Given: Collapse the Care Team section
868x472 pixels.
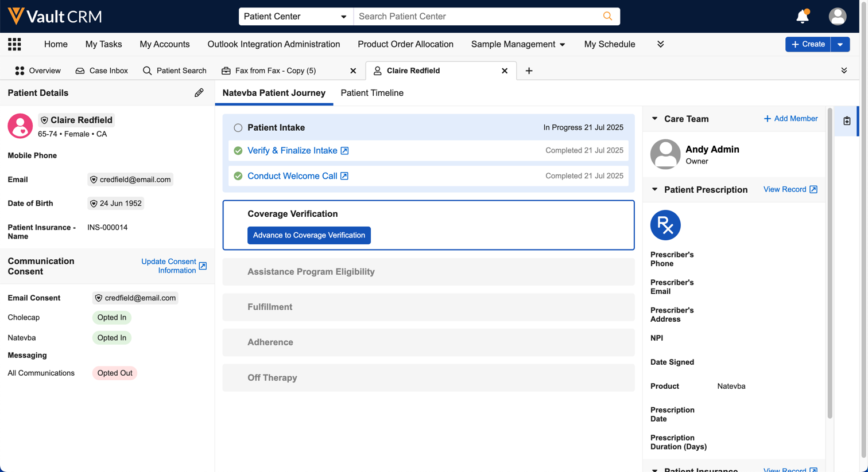Looking at the screenshot, I should click(655, 119).
